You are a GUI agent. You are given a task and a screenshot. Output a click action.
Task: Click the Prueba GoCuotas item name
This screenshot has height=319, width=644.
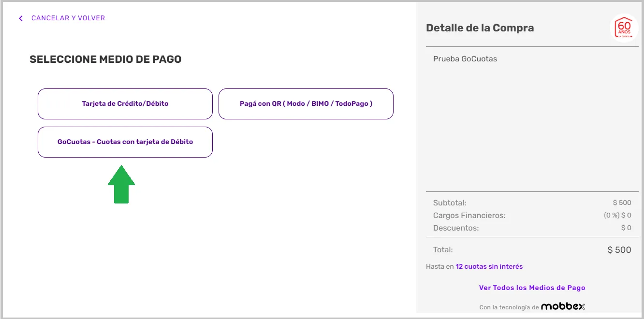(465, 59)
